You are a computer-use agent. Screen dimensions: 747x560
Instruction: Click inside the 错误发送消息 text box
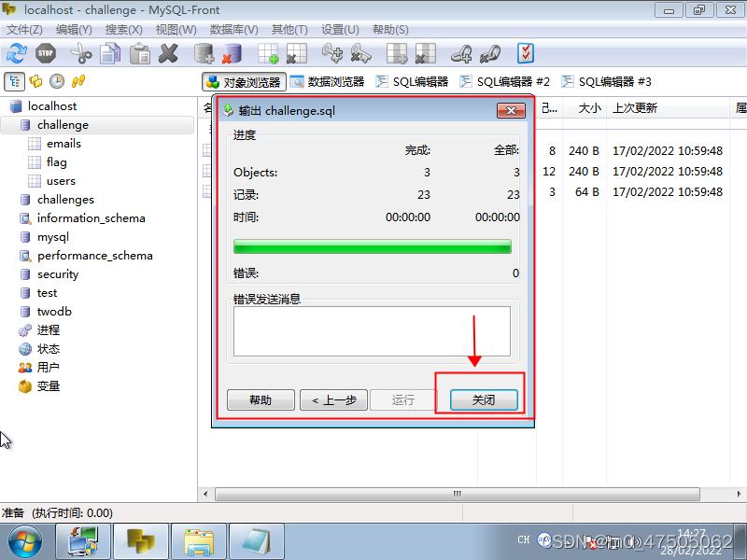point(372,331)
